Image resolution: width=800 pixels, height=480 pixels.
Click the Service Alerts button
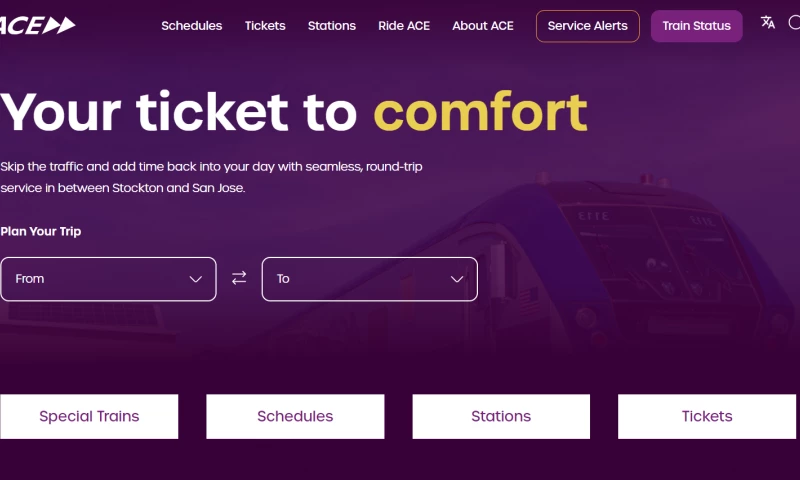588,26
